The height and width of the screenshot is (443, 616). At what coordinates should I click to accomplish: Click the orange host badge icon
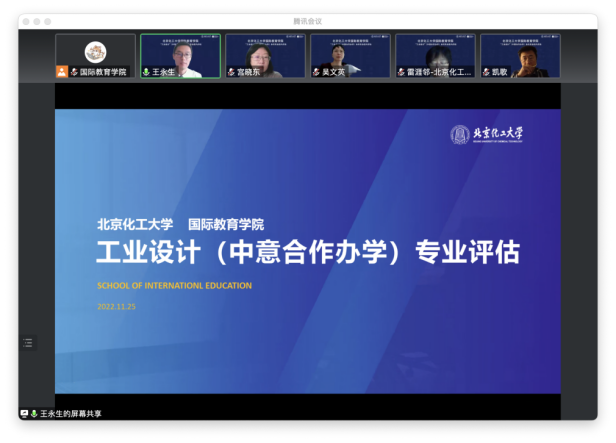click(x=62, y=71)
